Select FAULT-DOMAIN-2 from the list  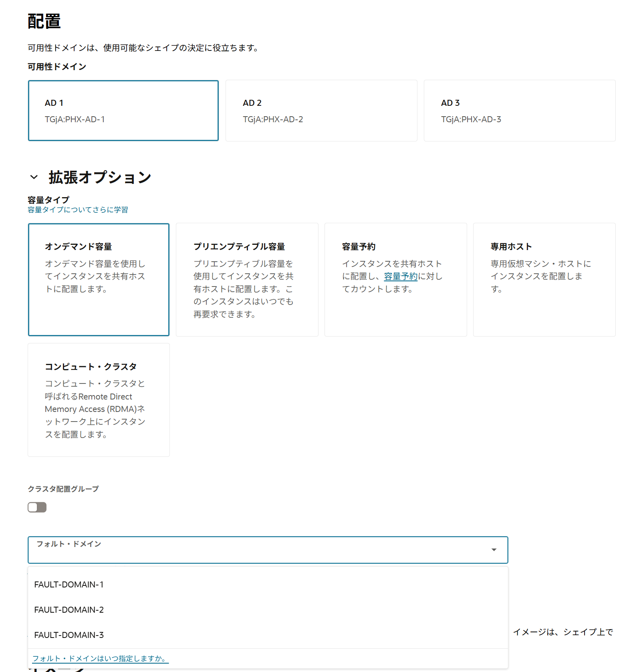(x=69, y=609)
